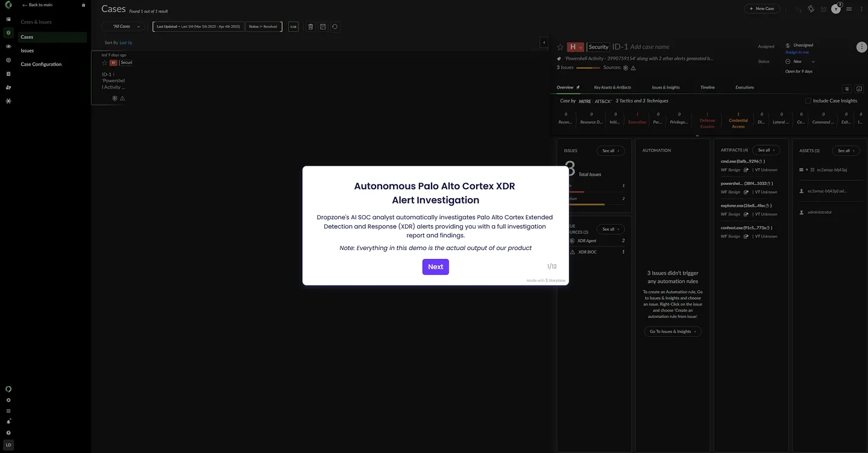Enable the Include Case Insights checkbox
868x453 pixels.
(x=808, y=101)
